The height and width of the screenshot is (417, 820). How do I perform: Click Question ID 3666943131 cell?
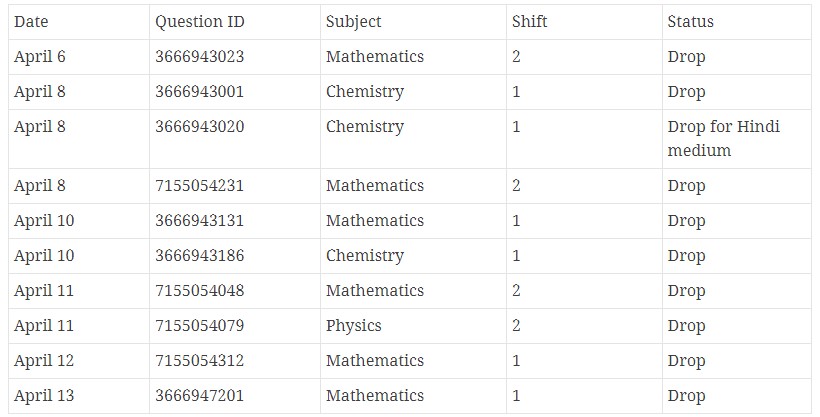point(199,221)
